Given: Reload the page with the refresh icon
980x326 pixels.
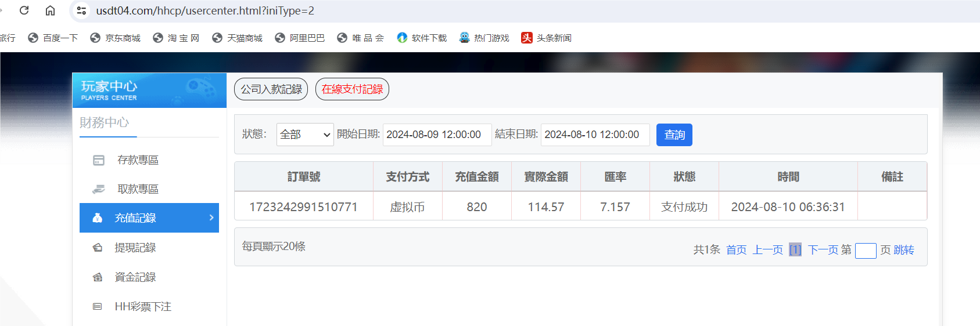Looking at the screenshot, I should click(24, 10).
